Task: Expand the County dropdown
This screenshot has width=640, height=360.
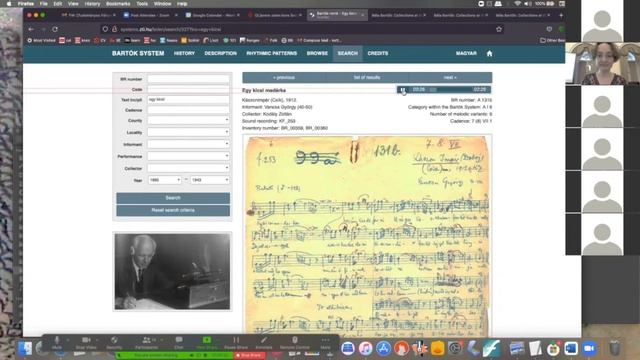Action: (x=188, y=120)
